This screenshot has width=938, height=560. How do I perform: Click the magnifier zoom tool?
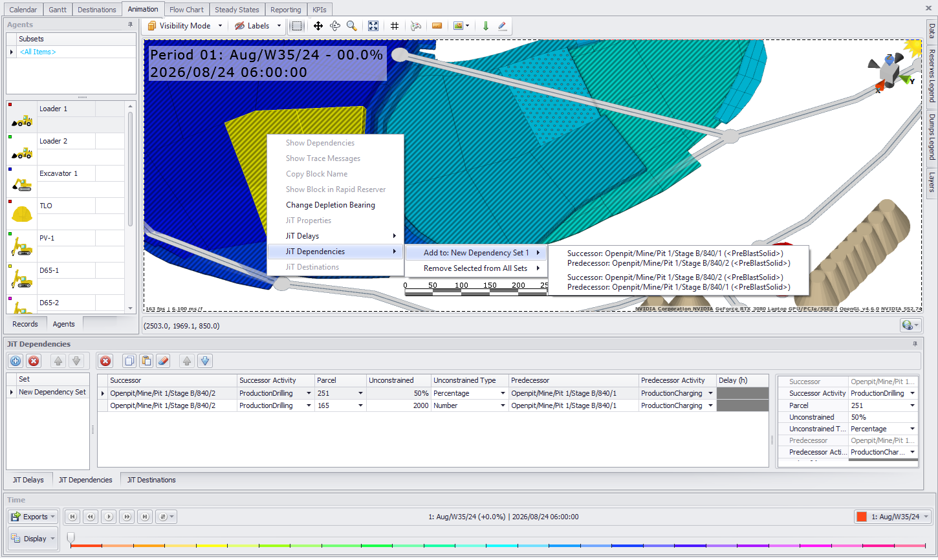pyautogui.click(x=351, y=26)
